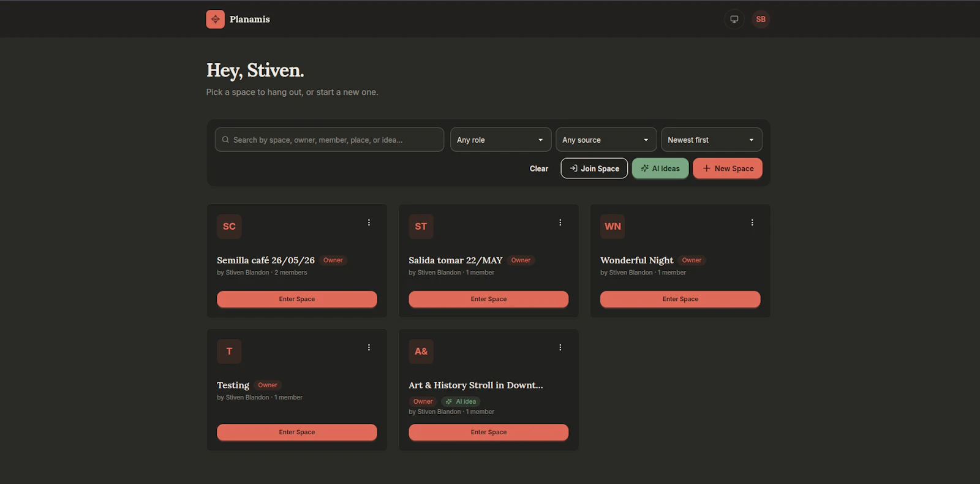Screen dimensions: 980x484
Task: Click the Clear filters button
Action: click(539, 168)
